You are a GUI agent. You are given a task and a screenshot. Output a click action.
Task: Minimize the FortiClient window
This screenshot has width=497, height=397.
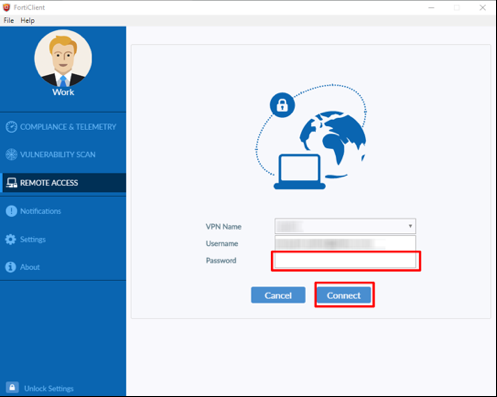point(431,7)
